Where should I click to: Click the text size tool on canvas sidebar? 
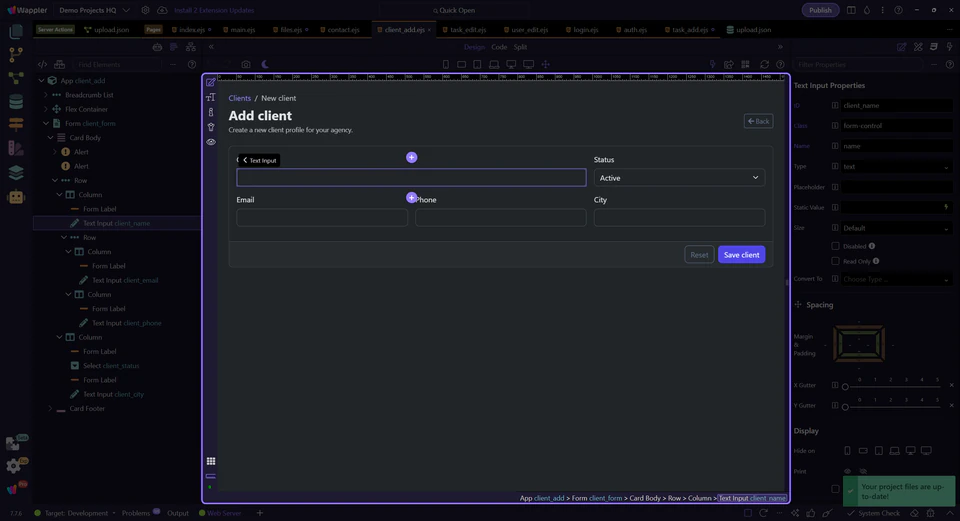pos(211,97)
